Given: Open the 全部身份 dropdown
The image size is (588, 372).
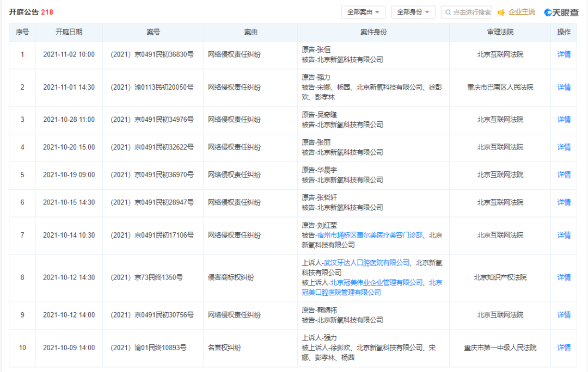Looking at the screenshot, I should pos(413,12).
